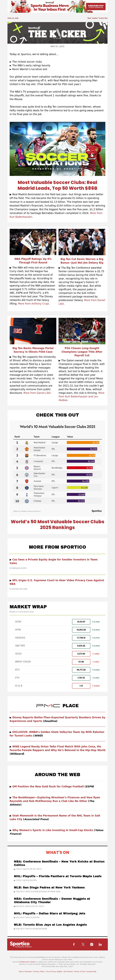
Task: Open World's 50 Most Valuable Clubs rankings
Action: (57, 524)
